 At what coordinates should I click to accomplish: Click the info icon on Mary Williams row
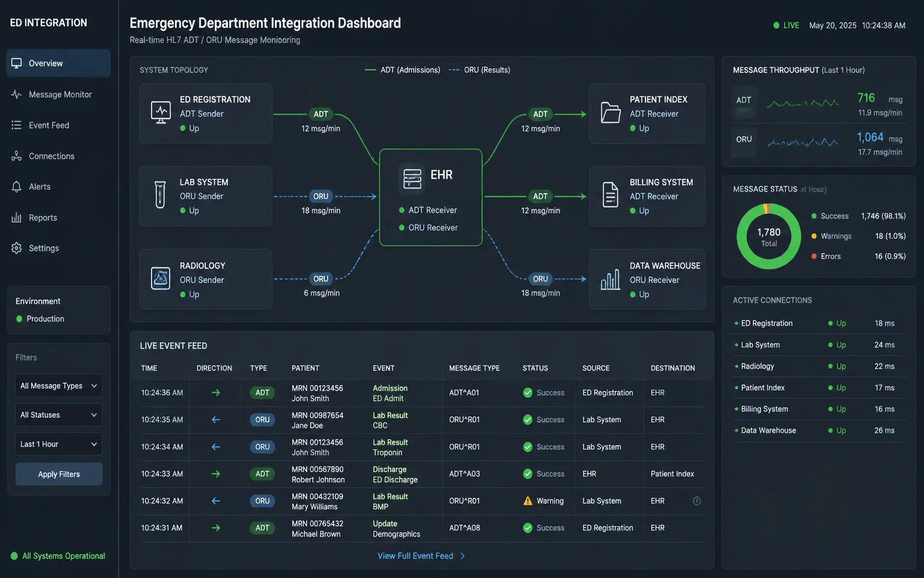[697, 501]
